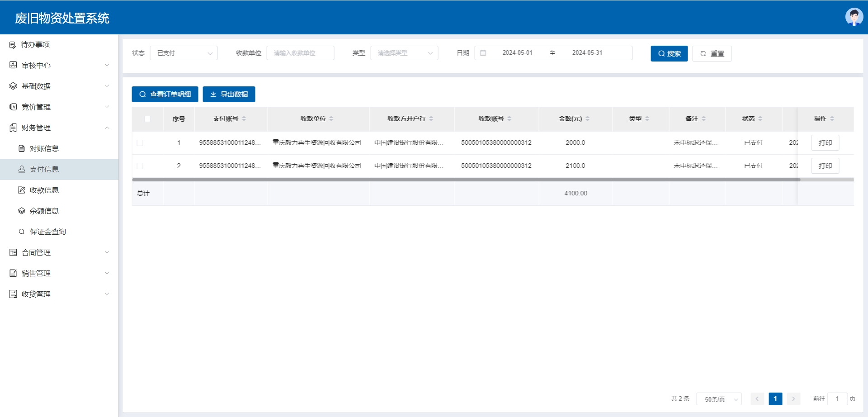The width and height of the screenshot is (868, 417).
Task: Click the calendar icon in date field
Action: point(483,53)
